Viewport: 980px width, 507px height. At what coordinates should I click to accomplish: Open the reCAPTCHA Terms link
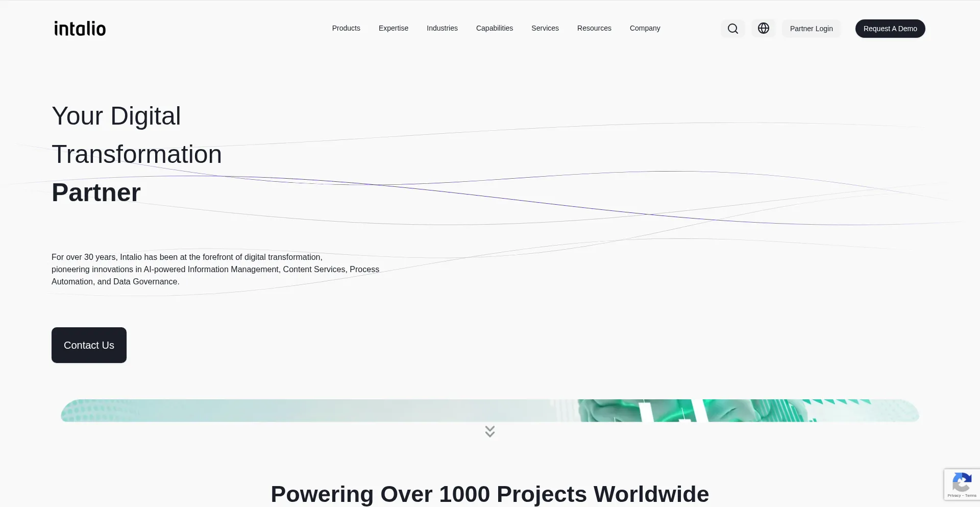[971, 496]
